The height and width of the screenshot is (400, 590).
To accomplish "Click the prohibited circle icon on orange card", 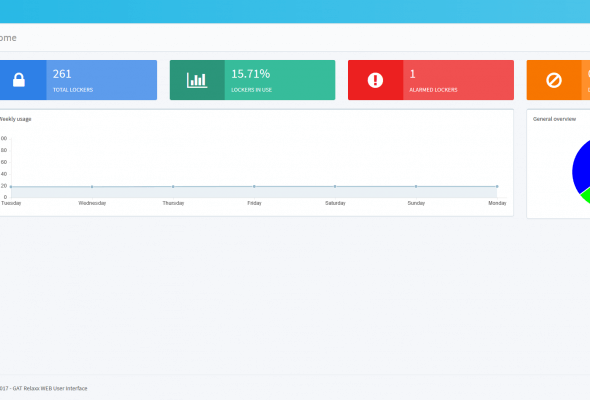I will tap(554, 80).
